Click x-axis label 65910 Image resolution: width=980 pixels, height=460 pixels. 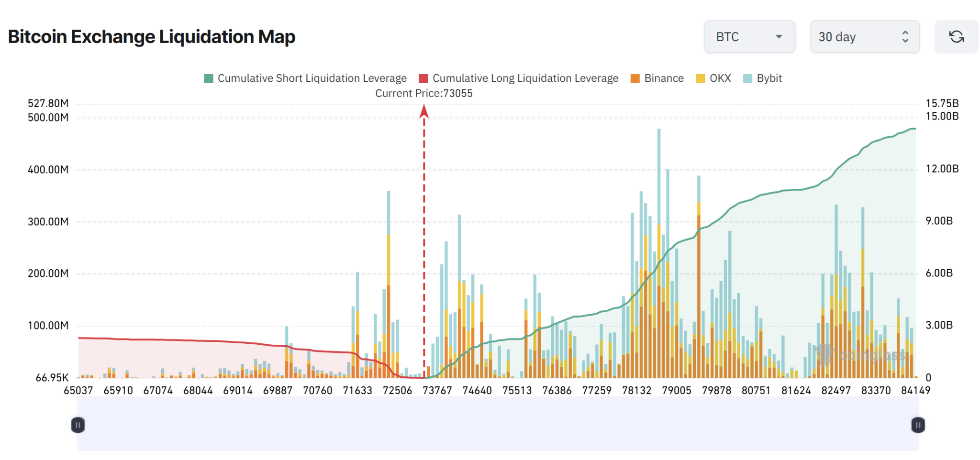click(118, 390)
